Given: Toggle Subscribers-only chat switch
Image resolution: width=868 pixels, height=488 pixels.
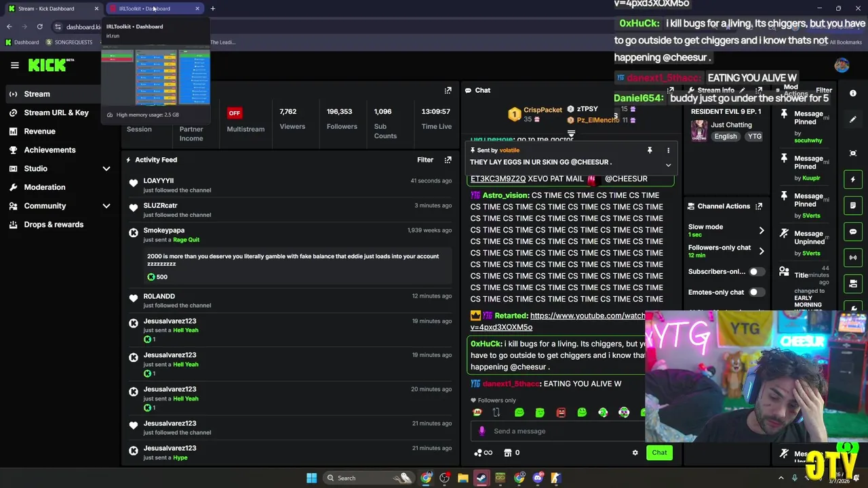Looking at the screenshot, I should click(757, 272).
